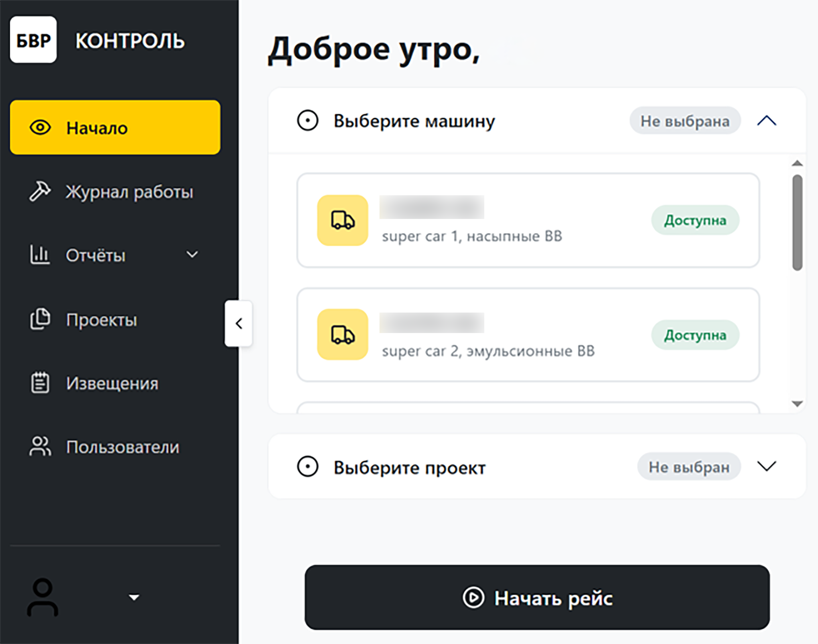Open the user profile dropdown arrow

134,597
